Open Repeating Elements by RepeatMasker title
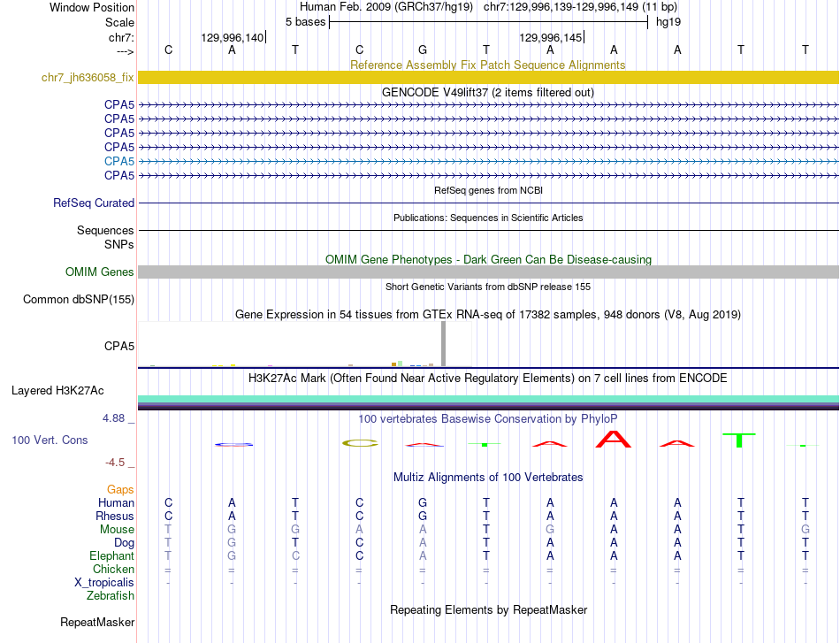Screen dimensions: 840x643 pos(488,609)
